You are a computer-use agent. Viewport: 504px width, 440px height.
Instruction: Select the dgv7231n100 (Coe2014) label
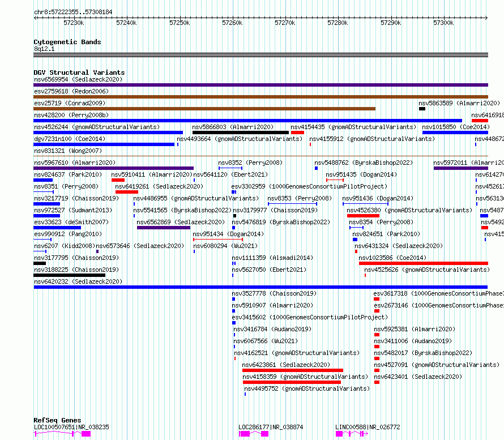click(70, 139)
